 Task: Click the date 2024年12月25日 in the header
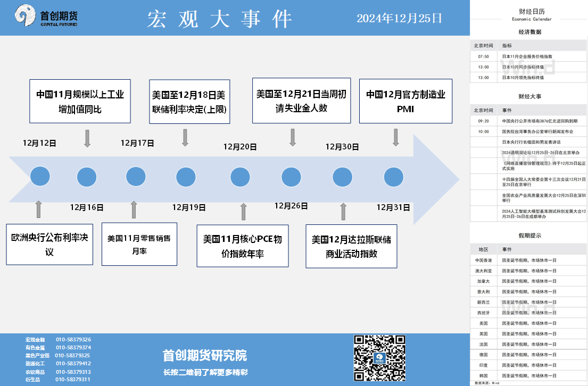(400, 19)
